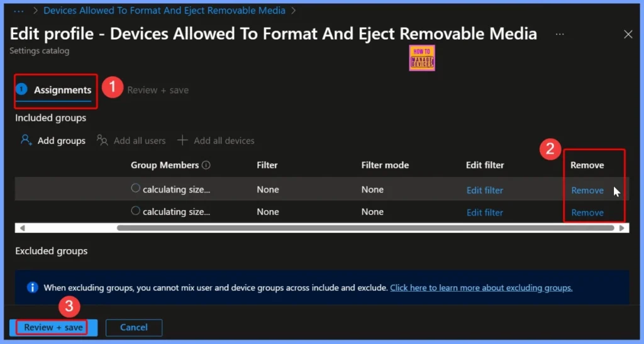644x344 pixels.
Task: Click the plus icon for Add all devices
Action: [182, 140]
